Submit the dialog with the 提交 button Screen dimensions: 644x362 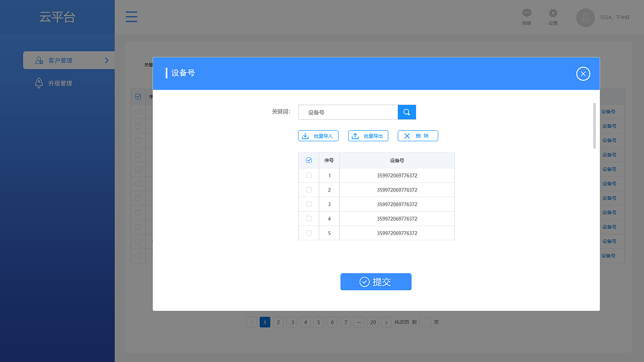[x=376, y=282]
